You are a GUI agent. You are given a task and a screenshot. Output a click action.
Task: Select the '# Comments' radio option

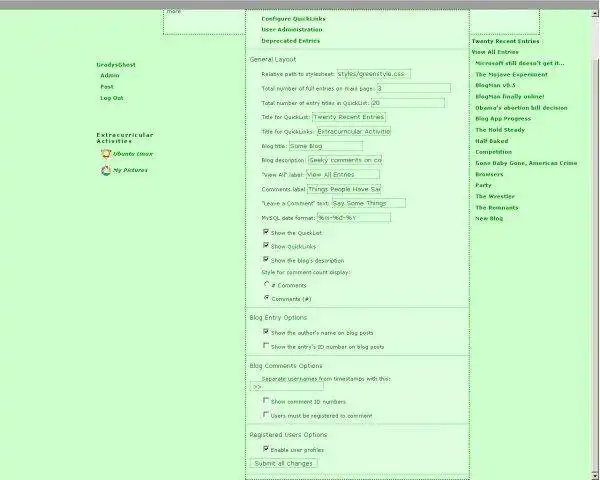[267, 284]
